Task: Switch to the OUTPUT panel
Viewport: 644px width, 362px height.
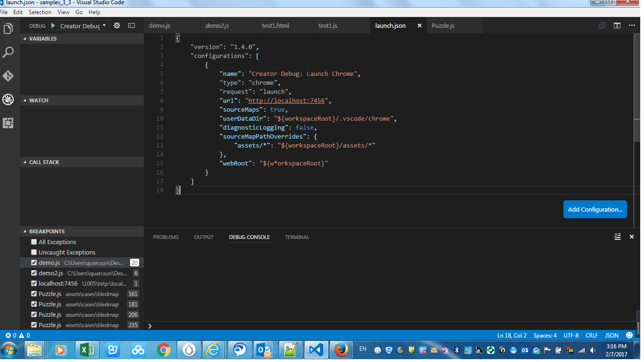Action: coord(204,237)
